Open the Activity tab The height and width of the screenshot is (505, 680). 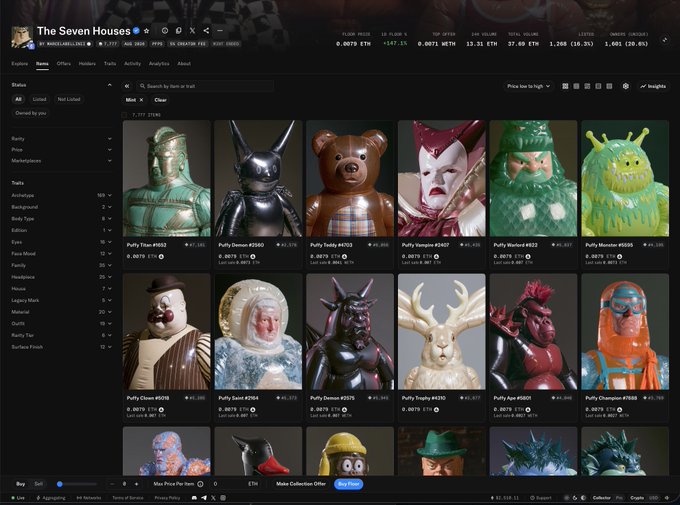132,63
